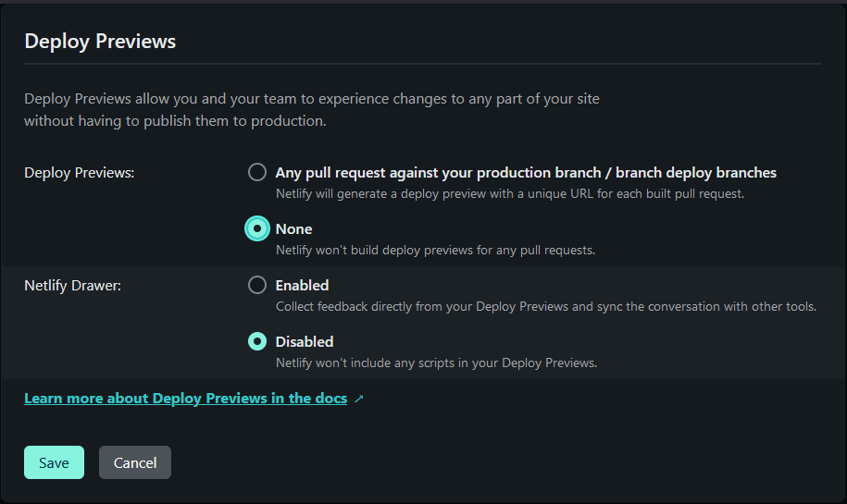Click the external-link arrow icon beside docs link
This screenshot has width=847, height=504.
pyautogui.click(x=359, y=400)
